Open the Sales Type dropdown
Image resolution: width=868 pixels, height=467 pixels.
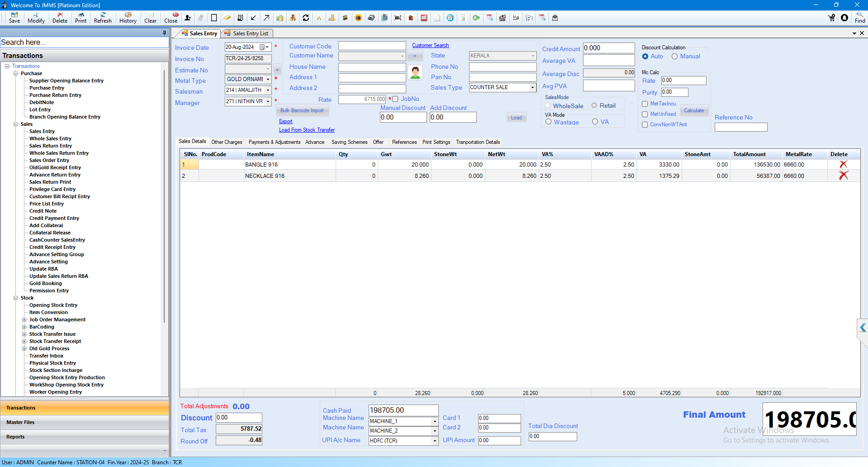pos(532,87)
